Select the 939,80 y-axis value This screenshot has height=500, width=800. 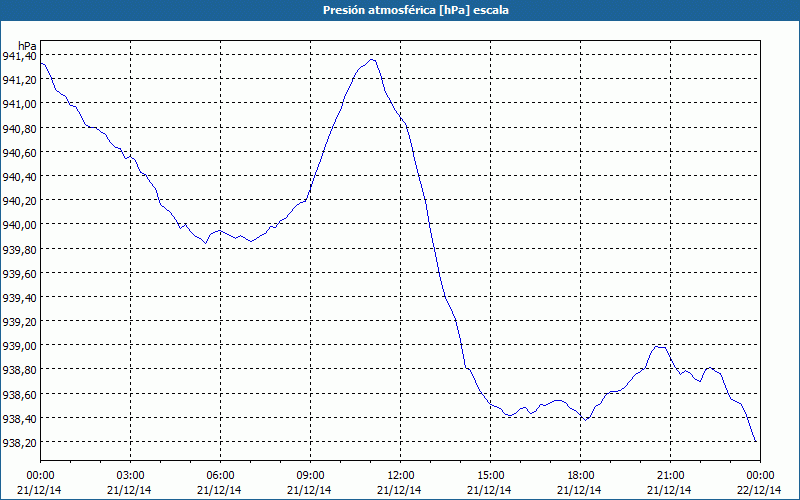coord(19,249)
